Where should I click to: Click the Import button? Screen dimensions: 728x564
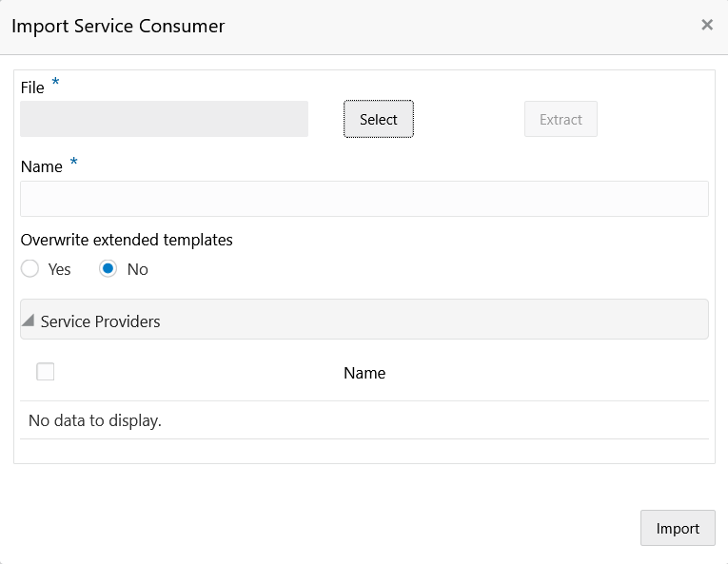point(678,528)
